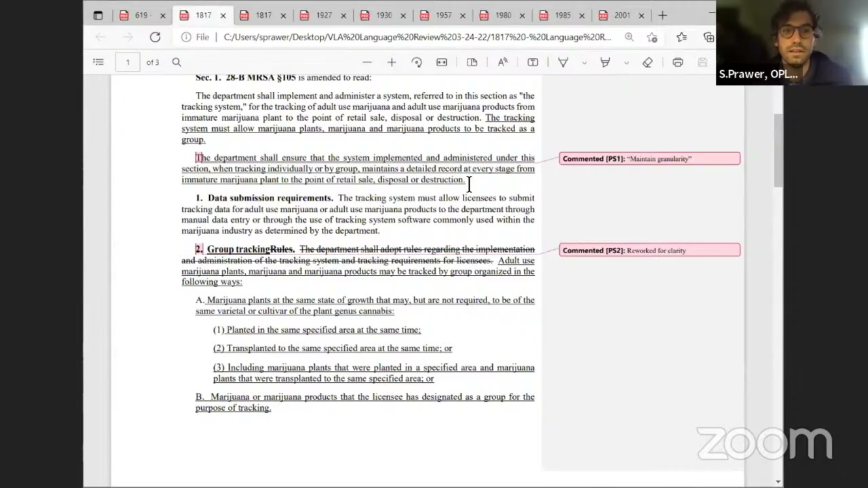Print the PDF document
This screenshot has height=488, width=868.
pyautogui.click(x=677, y=62)
